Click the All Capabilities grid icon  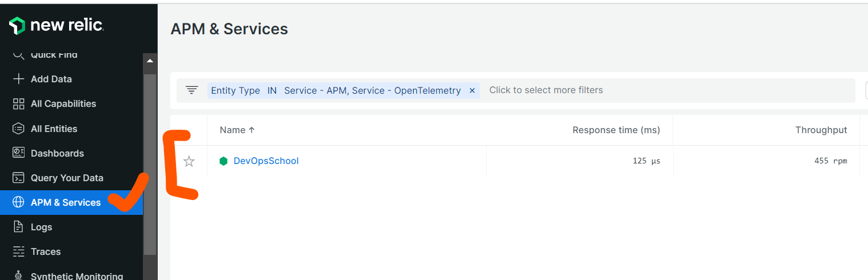tap(19, 103)
